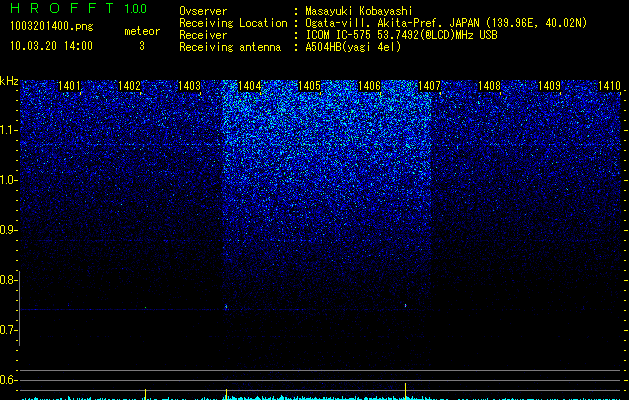Click the Ogata-vill. Akita-Pref. JAPAN location text
629x400 pixels.
tap(446, 23)
